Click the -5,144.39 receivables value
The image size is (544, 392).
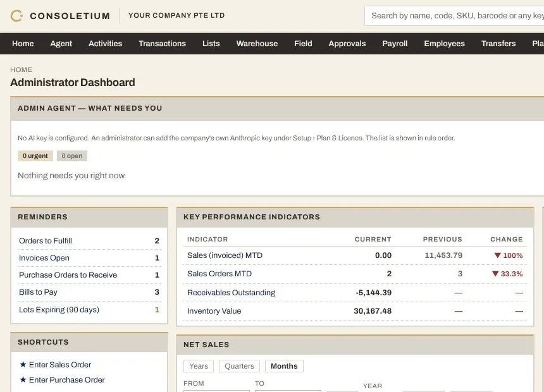pyautogui.click(x=373, y=293)
